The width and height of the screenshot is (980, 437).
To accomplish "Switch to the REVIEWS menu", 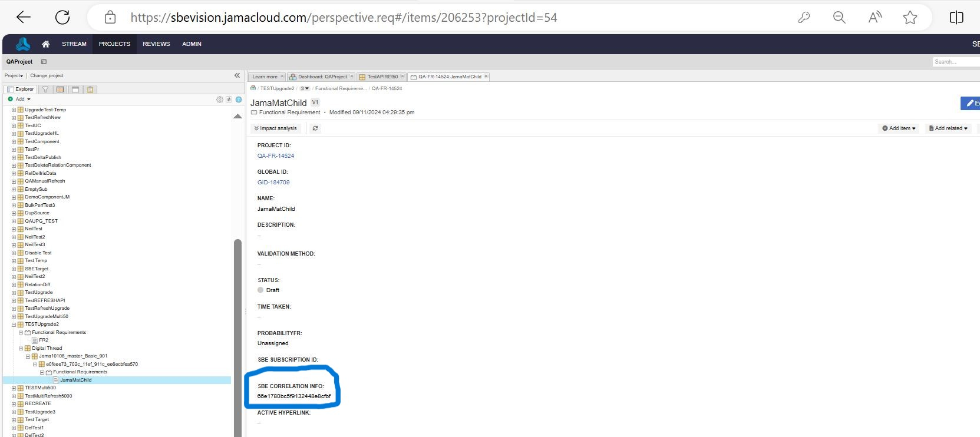I will click(x=156, y=44).
